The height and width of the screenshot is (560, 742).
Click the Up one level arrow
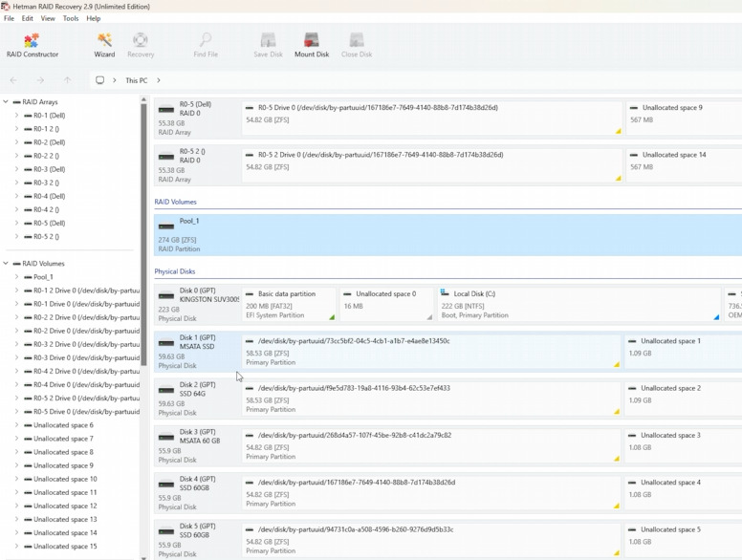click(67, 80)
